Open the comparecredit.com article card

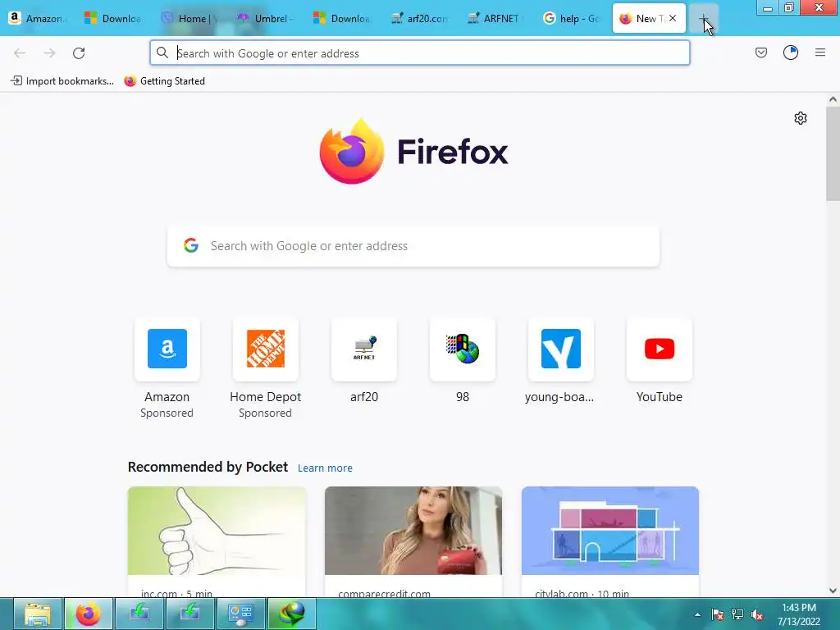pyautogui.click(x=413, y=541)
